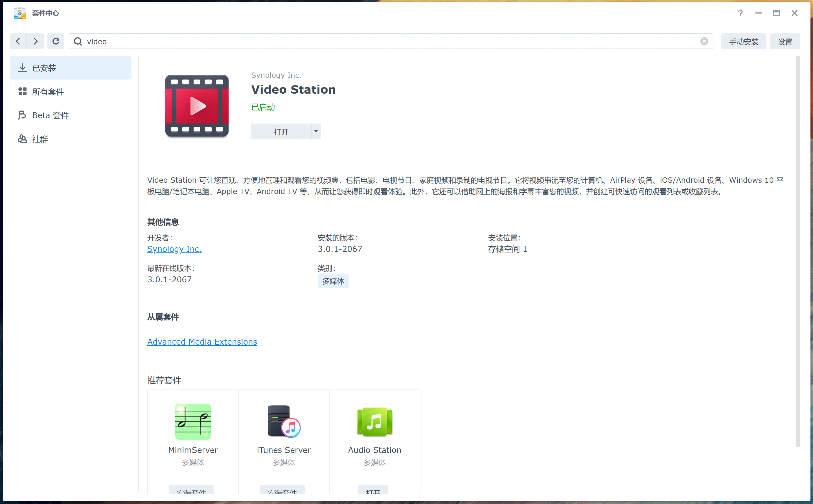Click the 存储空间 1 install location

pyautogui.click(x=507, y=249)
